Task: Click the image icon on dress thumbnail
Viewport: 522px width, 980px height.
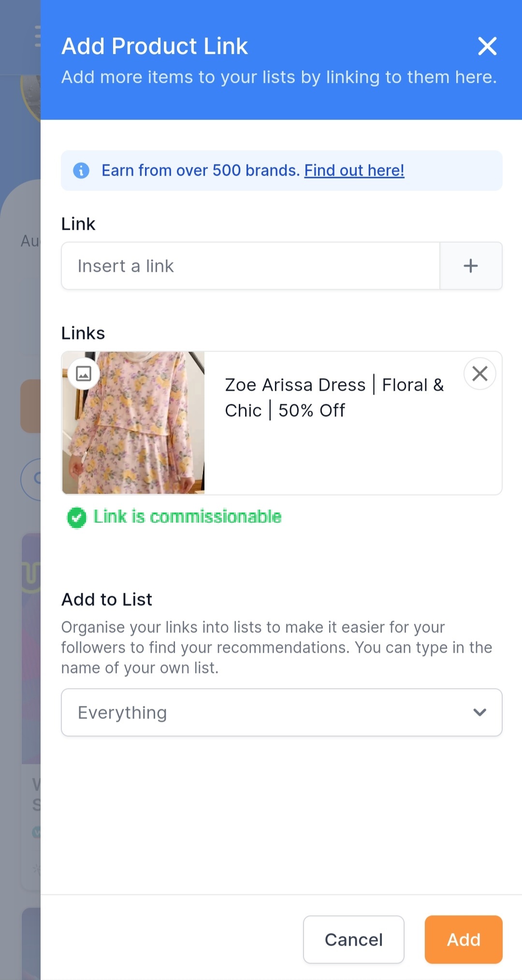Action: coord(84,374)
